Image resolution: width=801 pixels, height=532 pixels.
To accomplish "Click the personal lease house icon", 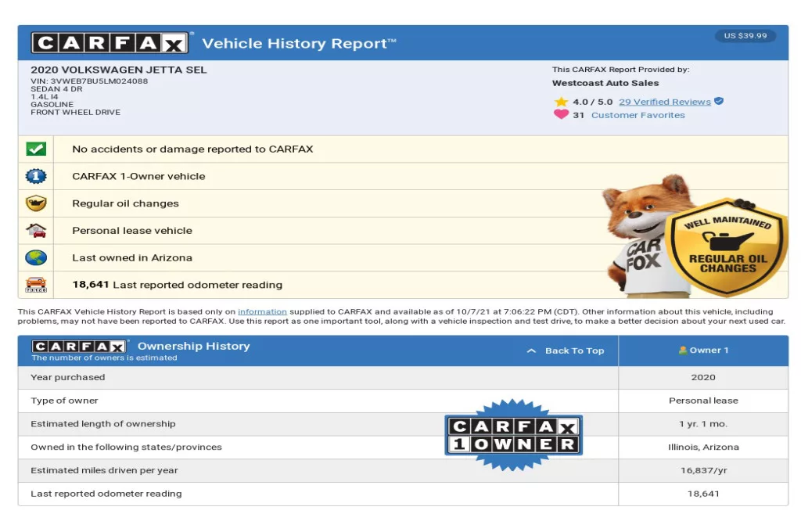I will [x=36, y=231].
